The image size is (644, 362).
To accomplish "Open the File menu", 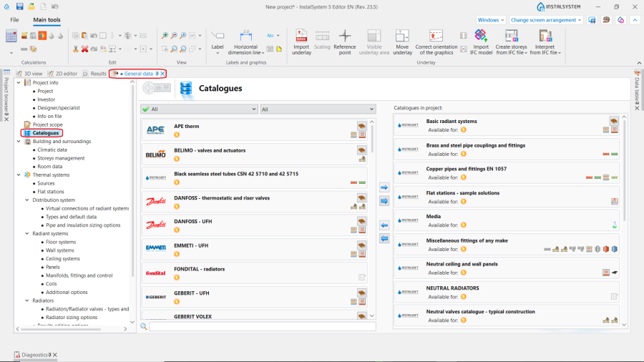I will coord(14,20).
